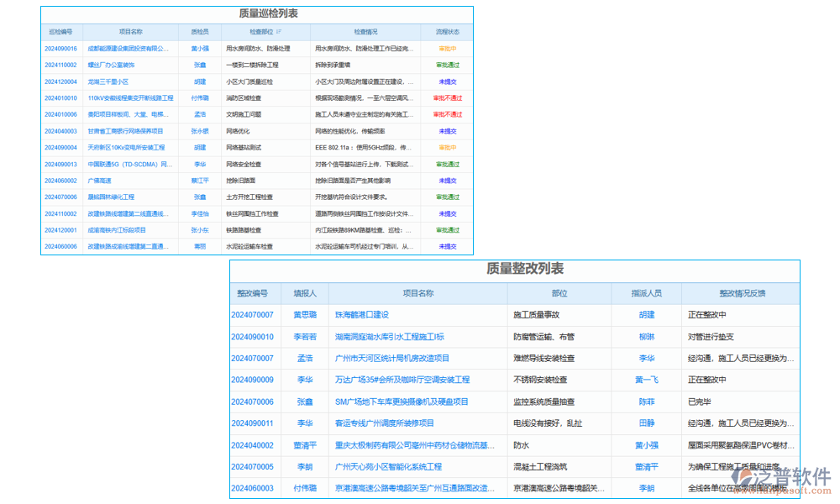This screenshot has width=840, height=504.
Task: Click inspector 付伟璐 name link
Action: (x=200, y=97)
